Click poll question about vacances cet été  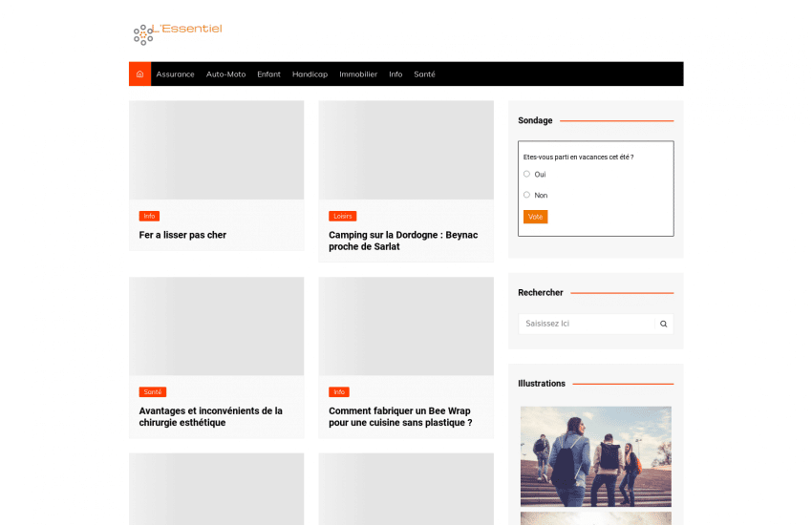(x=579, y=157)
